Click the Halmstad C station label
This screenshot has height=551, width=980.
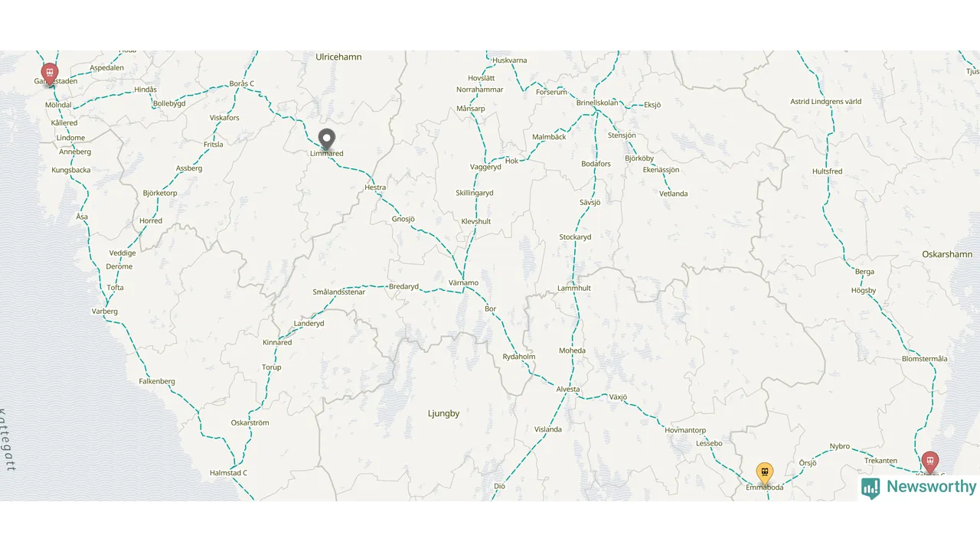[228, 473]
